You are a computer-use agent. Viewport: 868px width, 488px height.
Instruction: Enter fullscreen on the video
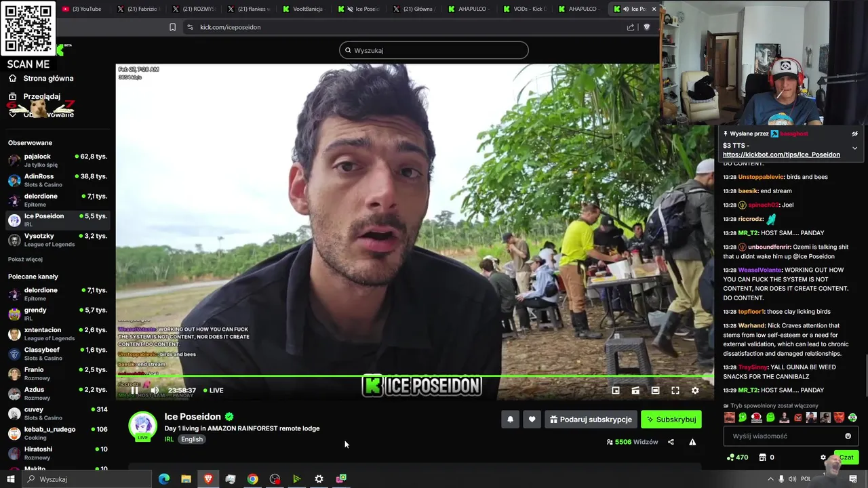[675, 390]
